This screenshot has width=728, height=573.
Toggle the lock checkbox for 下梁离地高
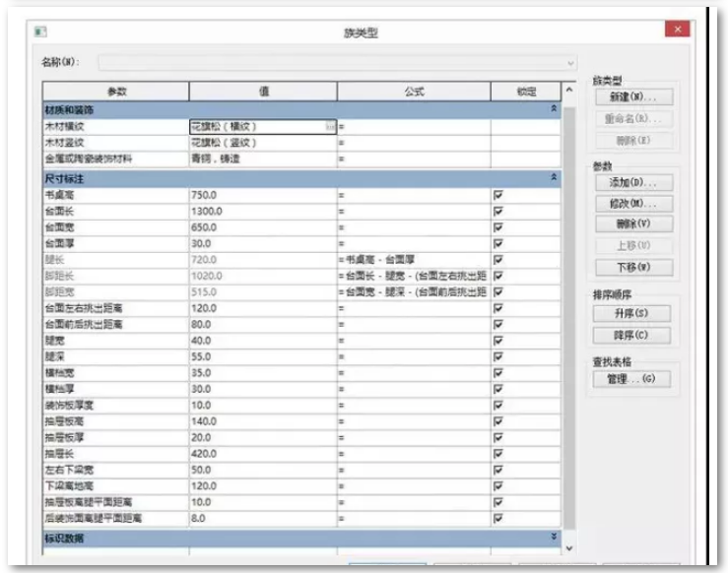point(498,485)
